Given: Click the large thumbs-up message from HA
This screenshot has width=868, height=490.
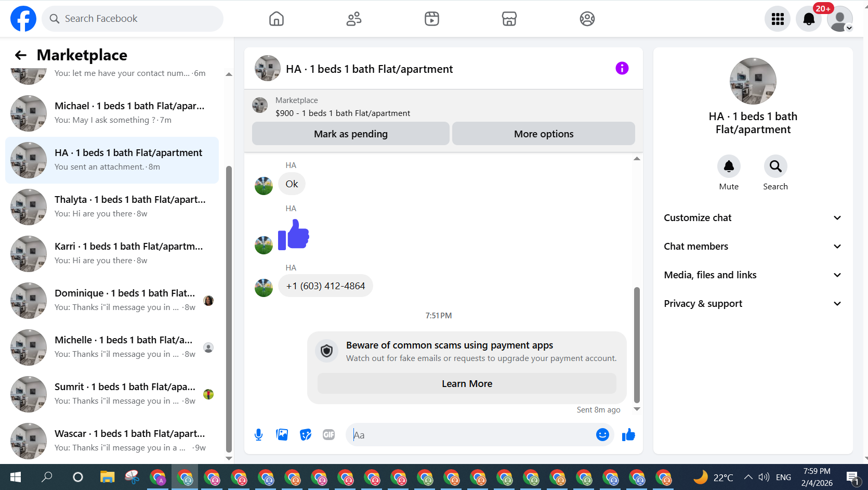Looking at the screenshot, I should [294, 235].
